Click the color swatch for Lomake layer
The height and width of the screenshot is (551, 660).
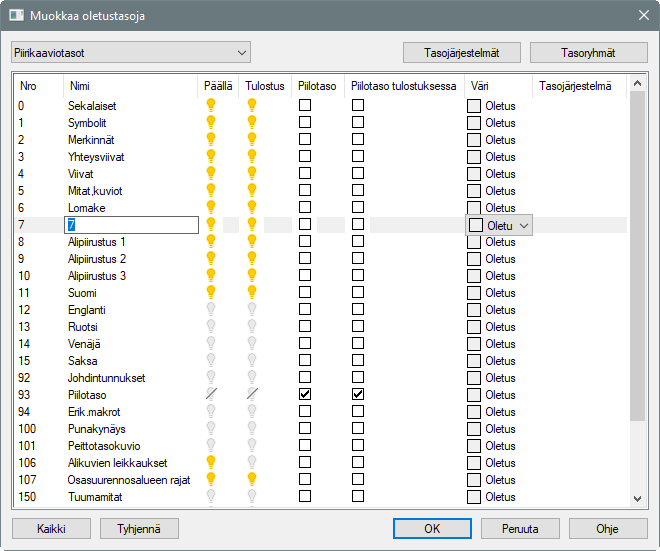[x=474, y=208]
